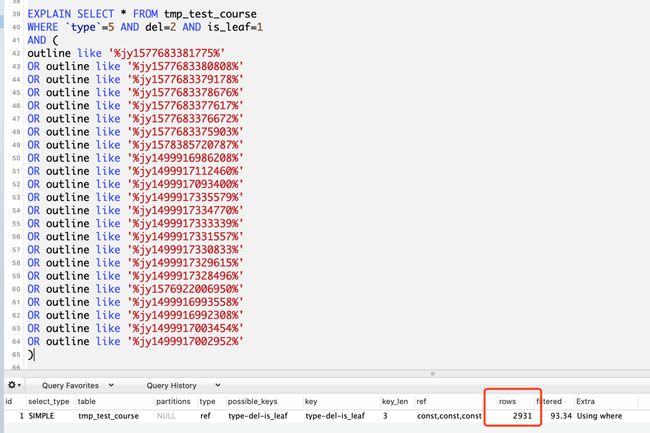Screen dimensions: 650x433
Task: Open the Query History dropdown
Action: click(183, 385)
